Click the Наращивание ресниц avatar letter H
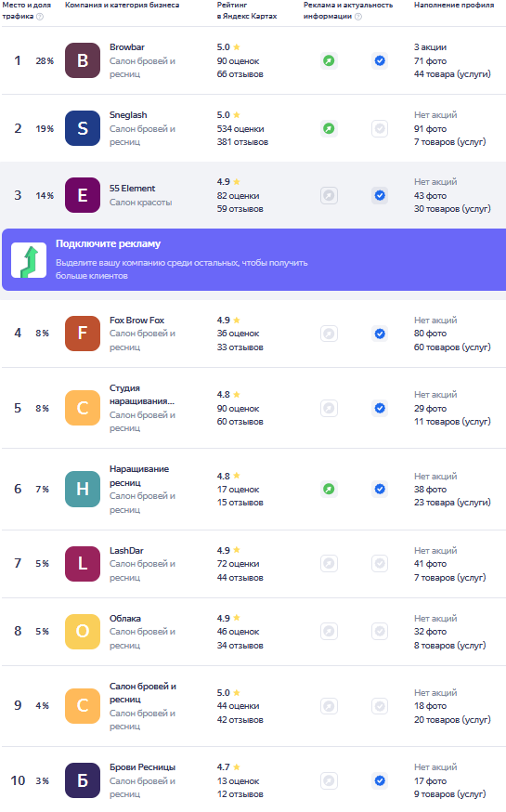 click(83, 489)
